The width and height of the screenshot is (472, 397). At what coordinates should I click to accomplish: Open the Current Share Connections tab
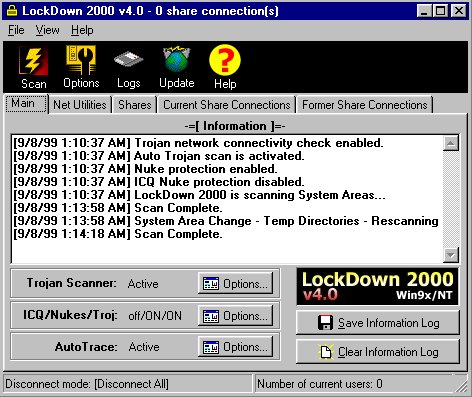[x=227, y=105]
